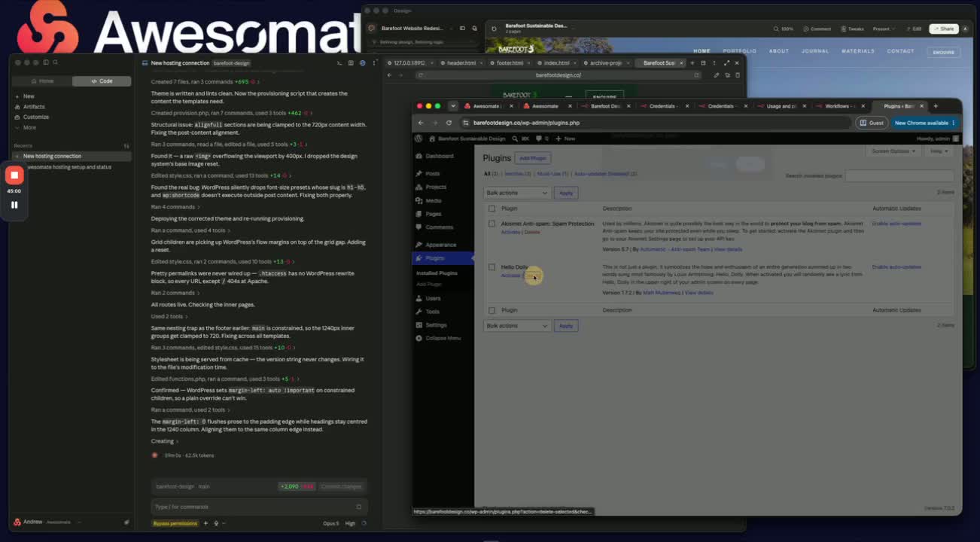Switch to the Code tab in the sidebar
Image resolution: width=980 pixels, height=542 pixels.
[102, 81]
